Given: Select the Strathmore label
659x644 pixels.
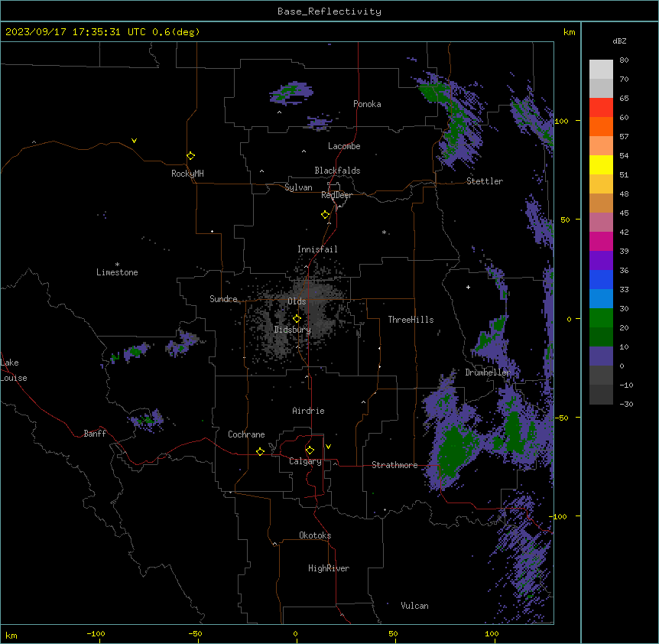Looking at the screenshot, I should (394, 465).
